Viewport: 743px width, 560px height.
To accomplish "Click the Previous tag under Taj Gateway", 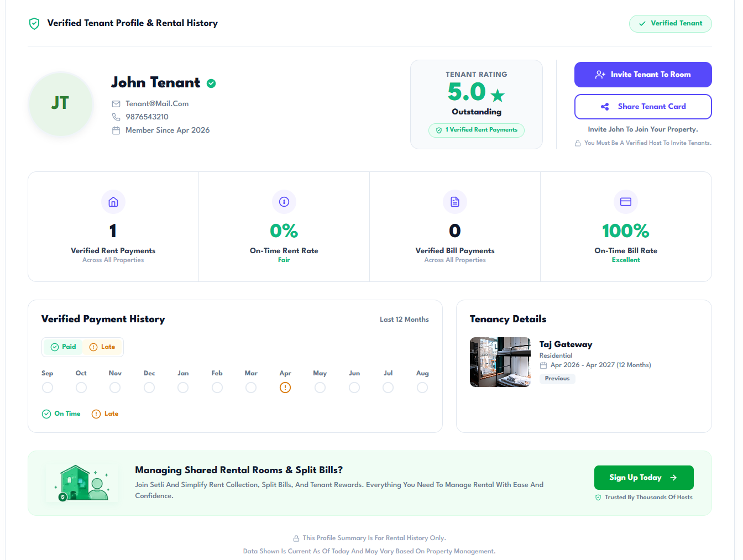I will (557, 379).
